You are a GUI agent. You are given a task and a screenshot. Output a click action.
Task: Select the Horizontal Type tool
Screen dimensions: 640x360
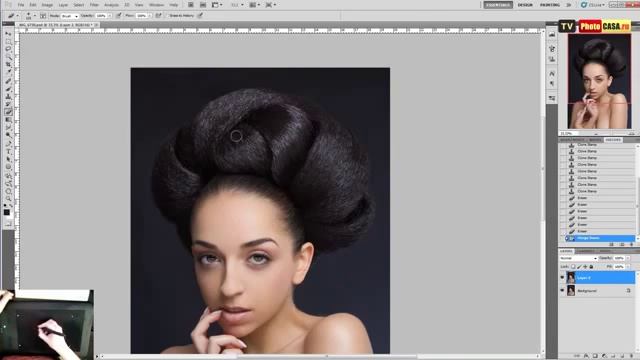click(x=8, y=151)
